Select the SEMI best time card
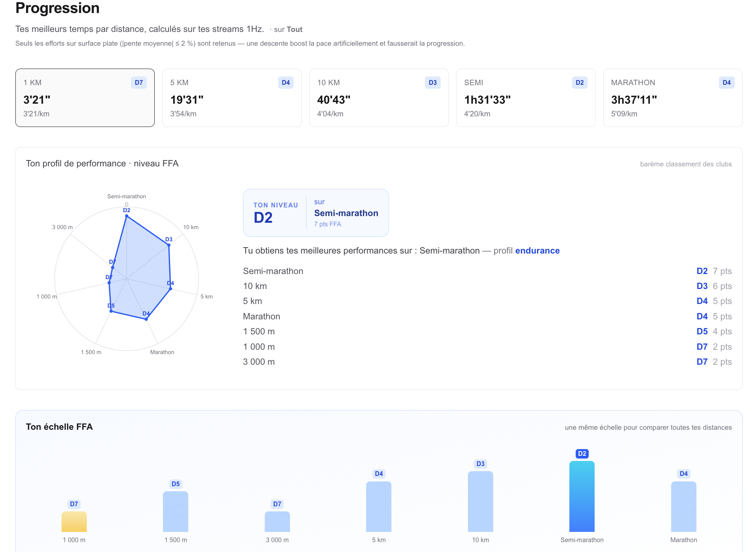Viewport: 756px width, 552px height. click(526, 98)
